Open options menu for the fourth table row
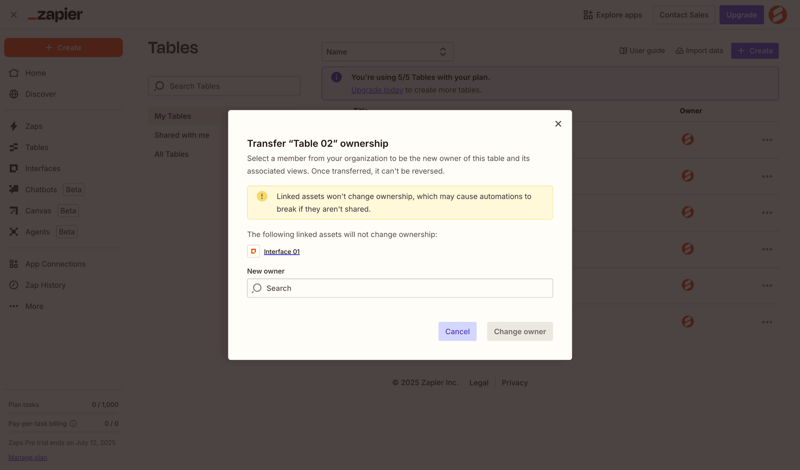Screen dimensions: 800x470 (767, 249)
